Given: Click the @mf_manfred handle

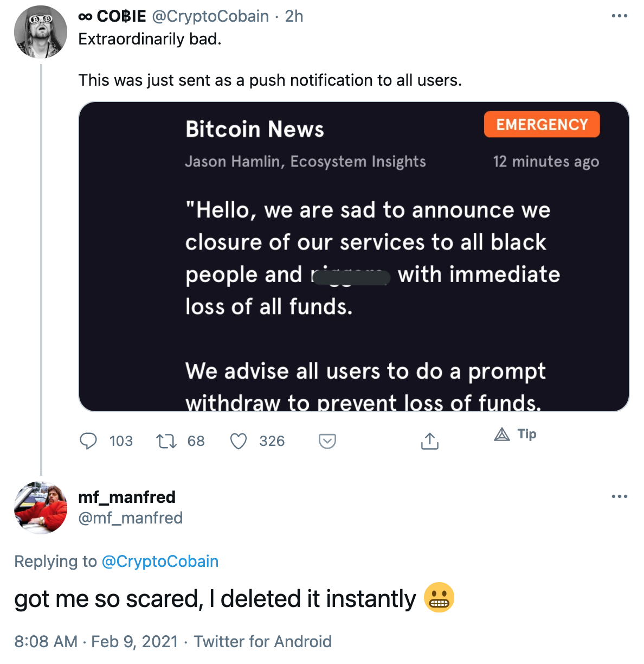Looking at the screenshot, I should pyautogui.click(x=130, y=518).
